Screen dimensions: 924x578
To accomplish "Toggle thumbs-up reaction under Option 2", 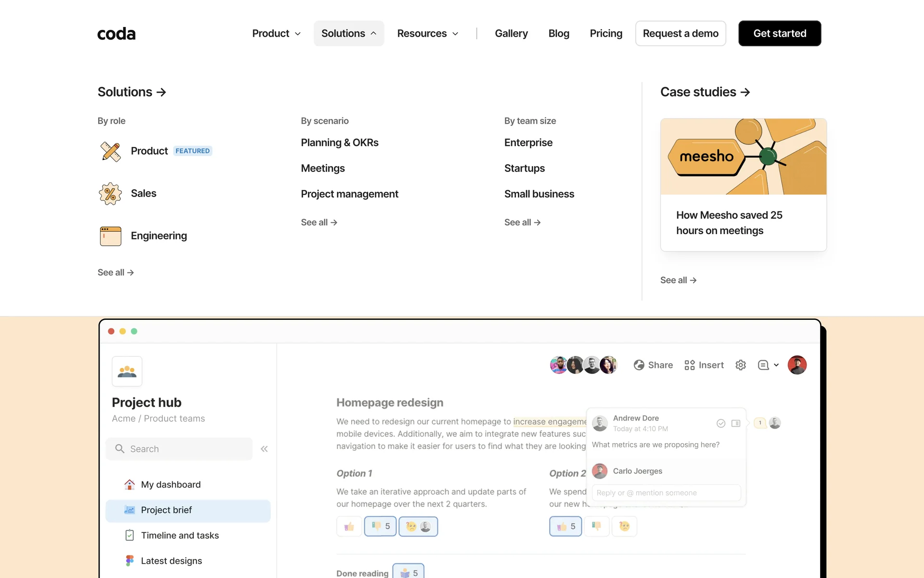I will point(565,526).
